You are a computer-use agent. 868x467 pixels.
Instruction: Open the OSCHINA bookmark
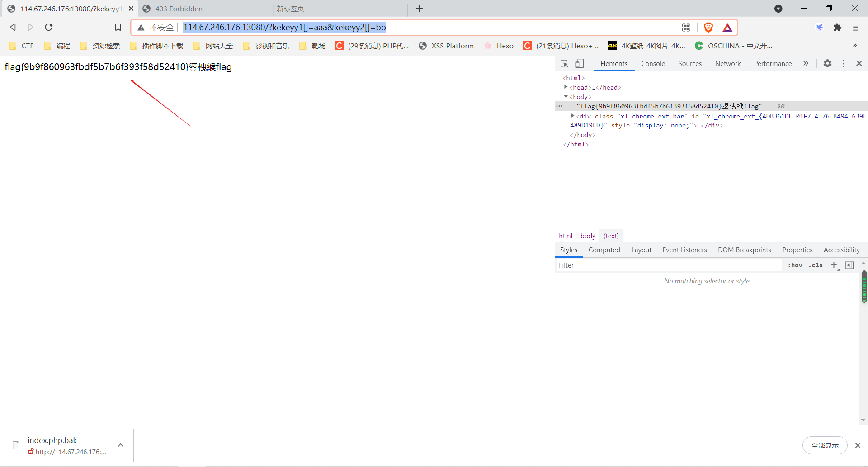(734, 46)
